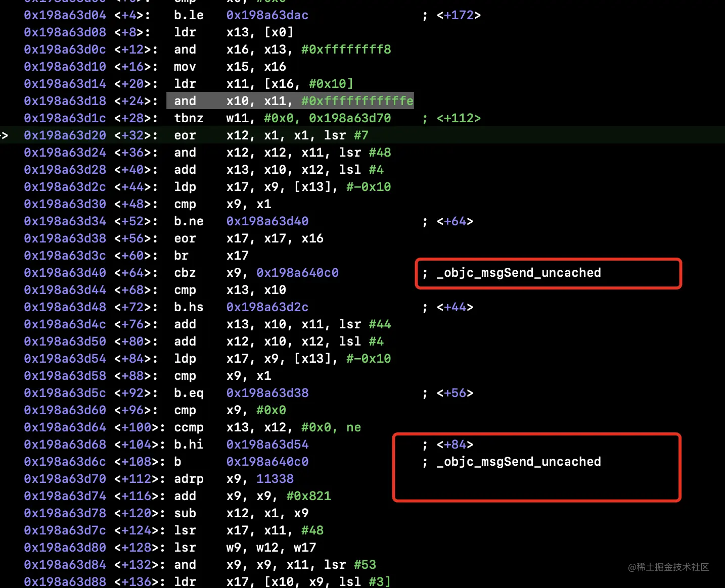Select the mov instruction at <+16>
Screen dimensions: 725x588
click(185, 67)
